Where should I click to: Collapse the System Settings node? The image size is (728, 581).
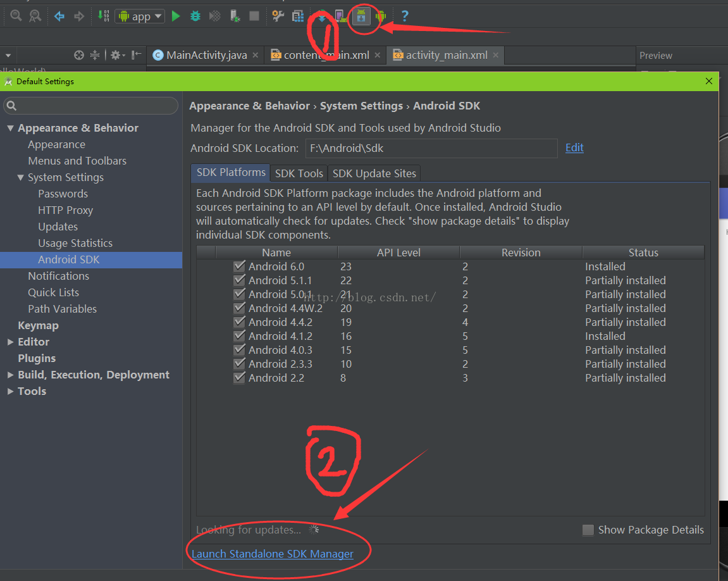click(x=20, y=177)
